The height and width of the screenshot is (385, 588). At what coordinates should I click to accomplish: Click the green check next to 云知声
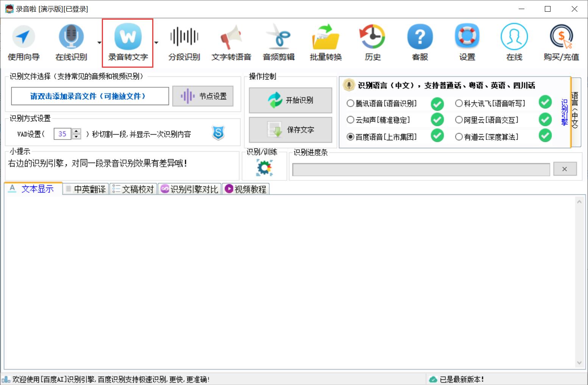coord(437,120)
